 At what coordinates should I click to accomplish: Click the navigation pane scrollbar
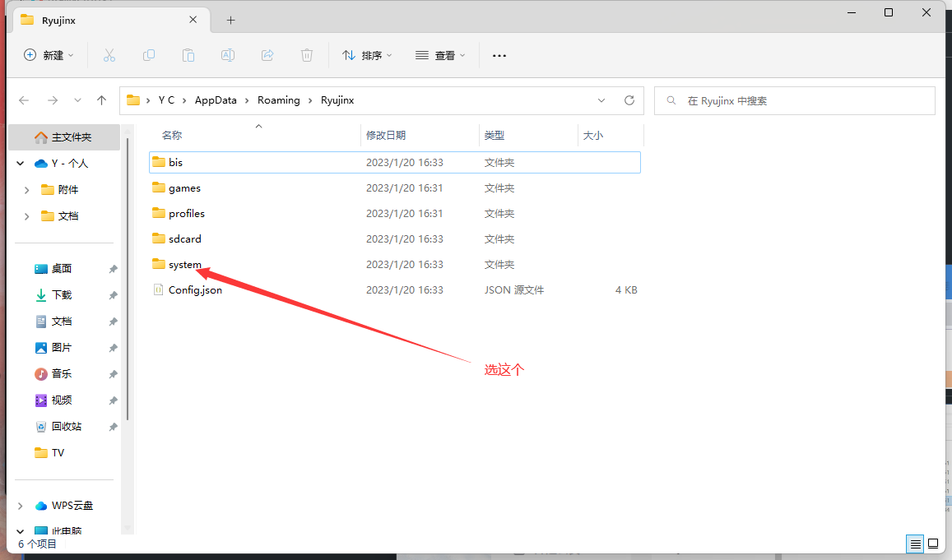coord(128,279)
